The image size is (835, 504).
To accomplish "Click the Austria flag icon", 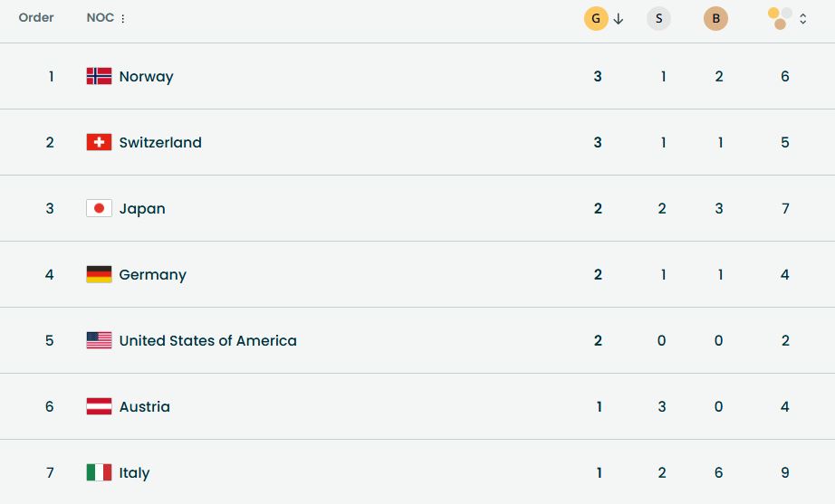I will point(99,406).
